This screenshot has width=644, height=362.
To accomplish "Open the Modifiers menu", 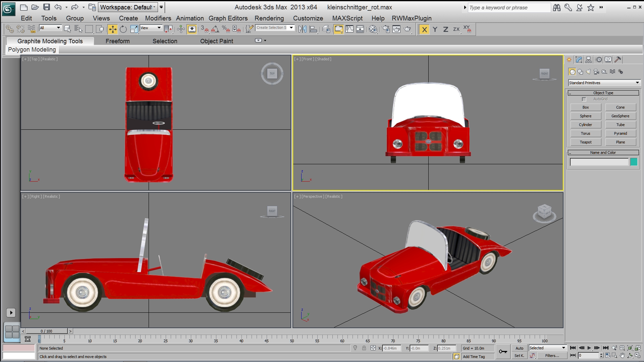I will point(158,18).
